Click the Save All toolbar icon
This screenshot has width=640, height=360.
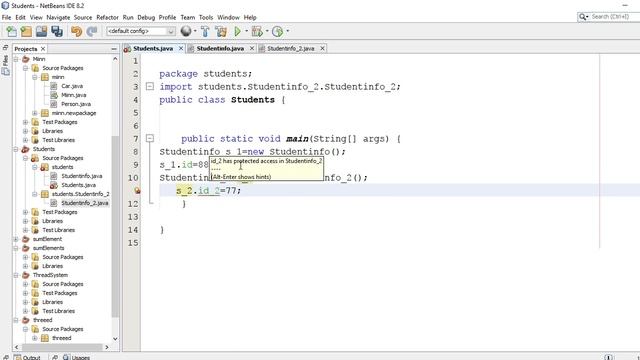[x=57, y=31]
